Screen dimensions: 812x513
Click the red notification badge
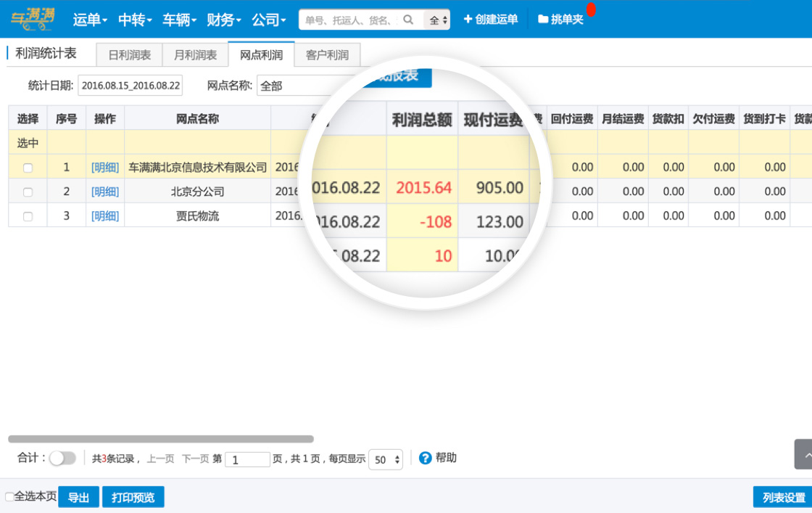click(x=591, y=9)
